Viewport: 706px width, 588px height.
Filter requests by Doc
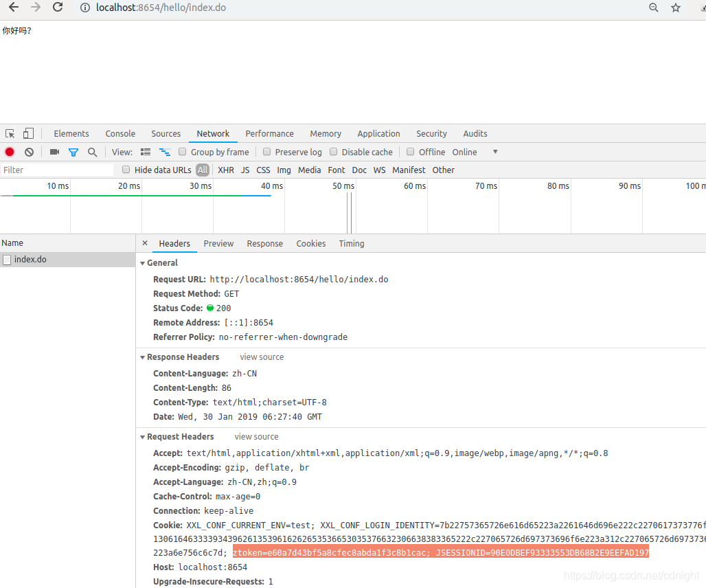coord(359,170)
